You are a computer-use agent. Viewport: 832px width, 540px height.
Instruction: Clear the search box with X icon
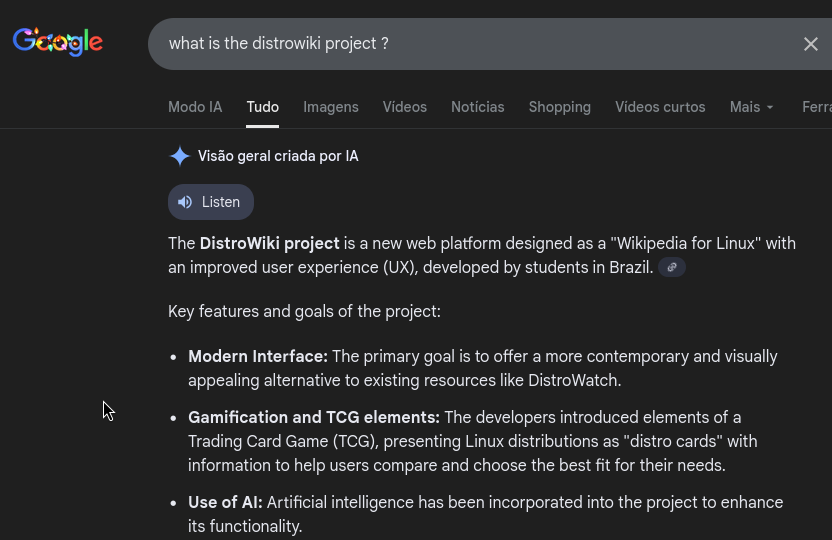click(x=810, y=44)
